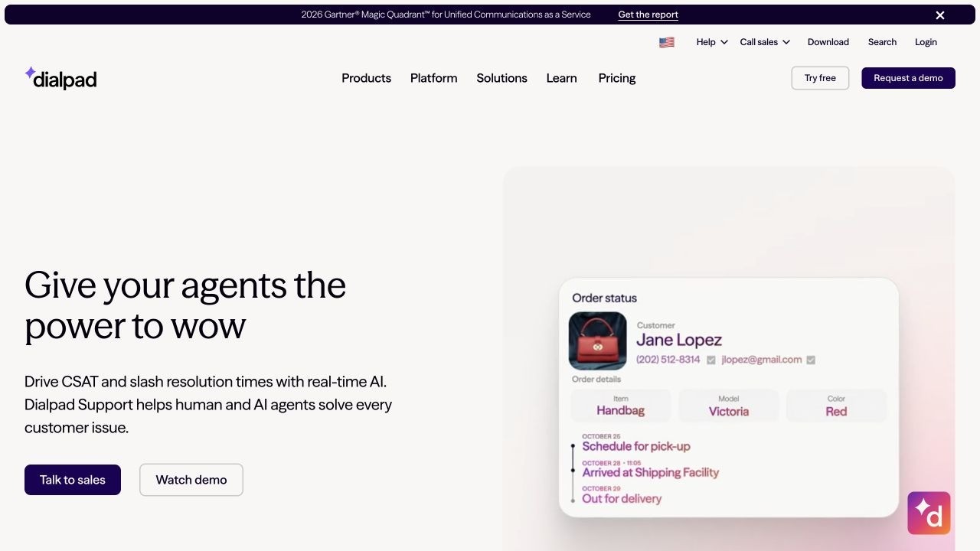
Task: Click the Dialpad logo
Action: 60,78
